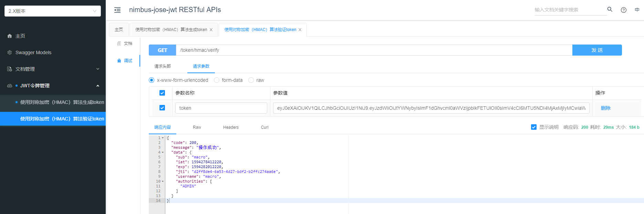Toggle the 显示说明 checkbox
Image resolution: width=644 pixels, height=214 pixels.
coord(534,127)
